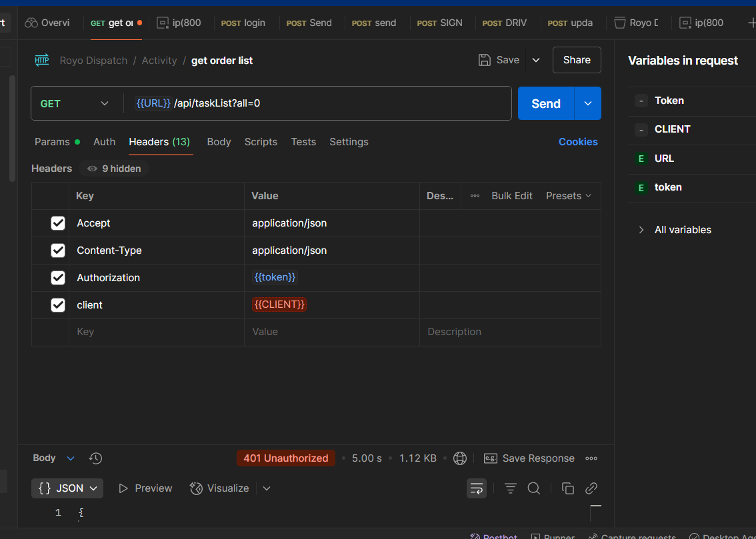Uncheck the Authorization header checkbox

[58, 278]
